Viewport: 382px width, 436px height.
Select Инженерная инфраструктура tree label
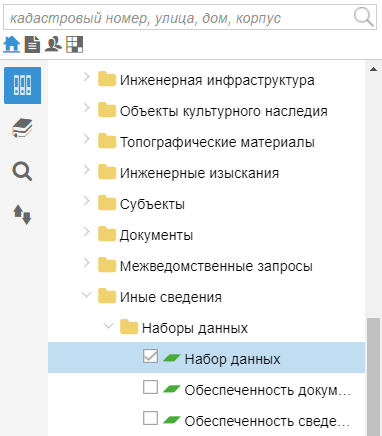coord(217,80)
